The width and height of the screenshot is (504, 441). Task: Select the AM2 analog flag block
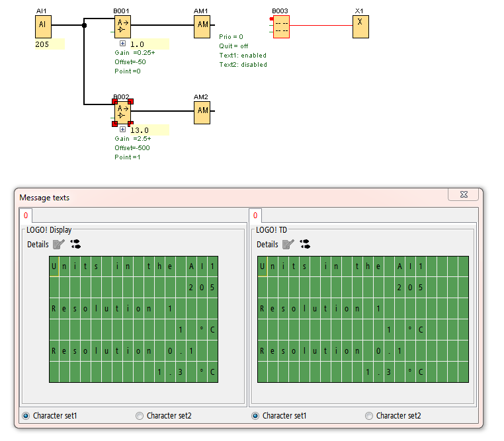[x=202, y=112]
